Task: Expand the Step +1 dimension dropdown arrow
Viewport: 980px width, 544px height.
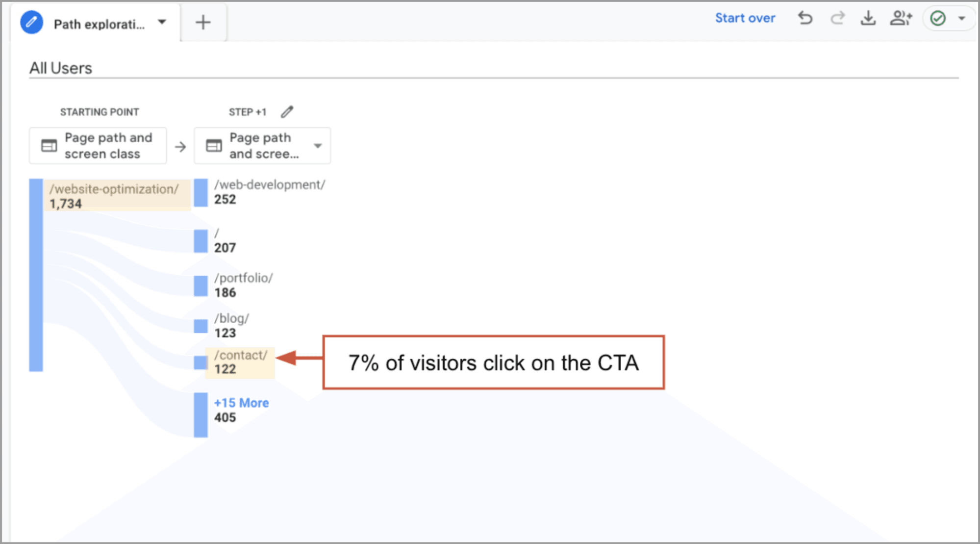Action: tap(318, 146)
